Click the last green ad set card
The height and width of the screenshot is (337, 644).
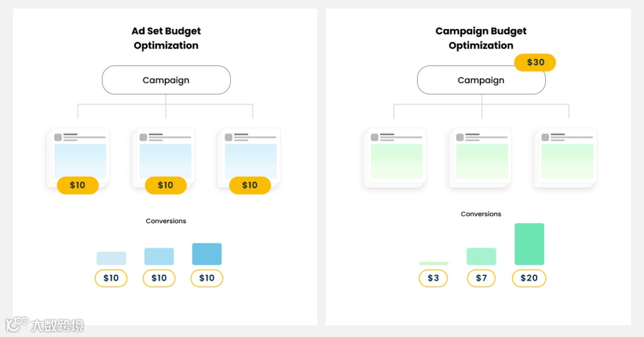(567, 157)
